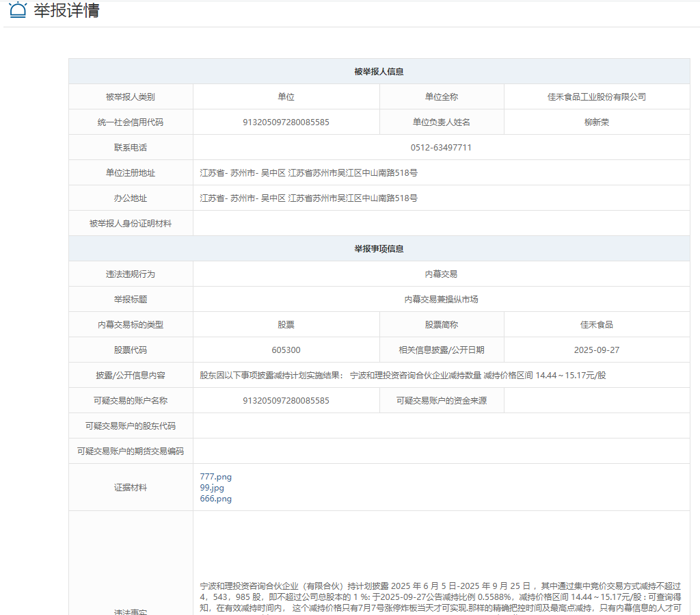700x615 pixels.
Task: Select the 举报事项信息 section header
Action: click(379, 249)
